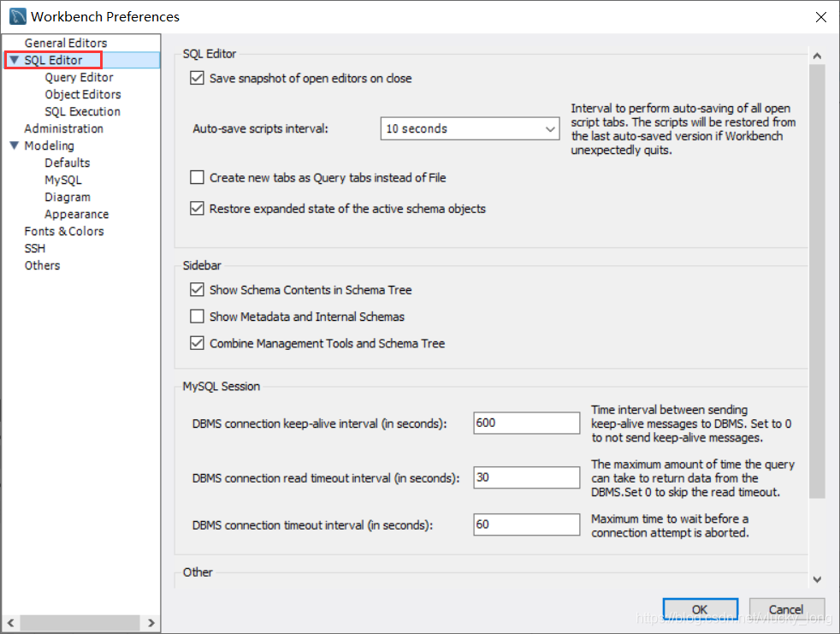Open Query Editor preferences
This screenshot has height=634, width=840.
pyautogui.click(x=80, y=77)
